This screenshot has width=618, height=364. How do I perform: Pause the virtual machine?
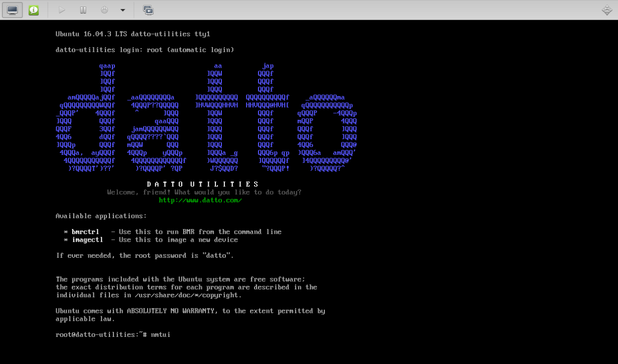83,10
